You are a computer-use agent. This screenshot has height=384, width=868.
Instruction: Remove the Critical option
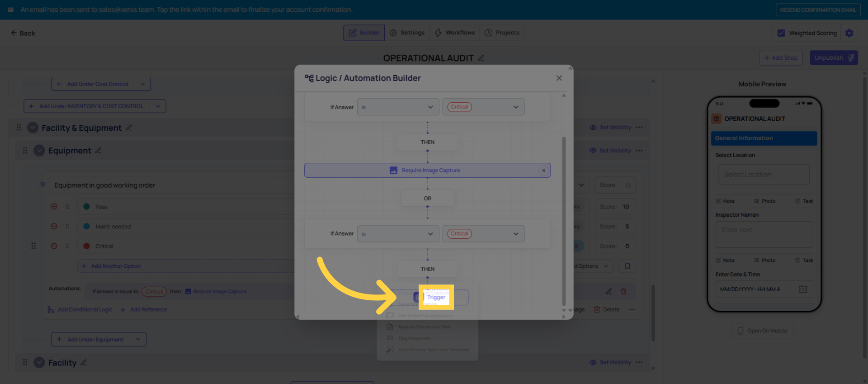click(54, 246)
